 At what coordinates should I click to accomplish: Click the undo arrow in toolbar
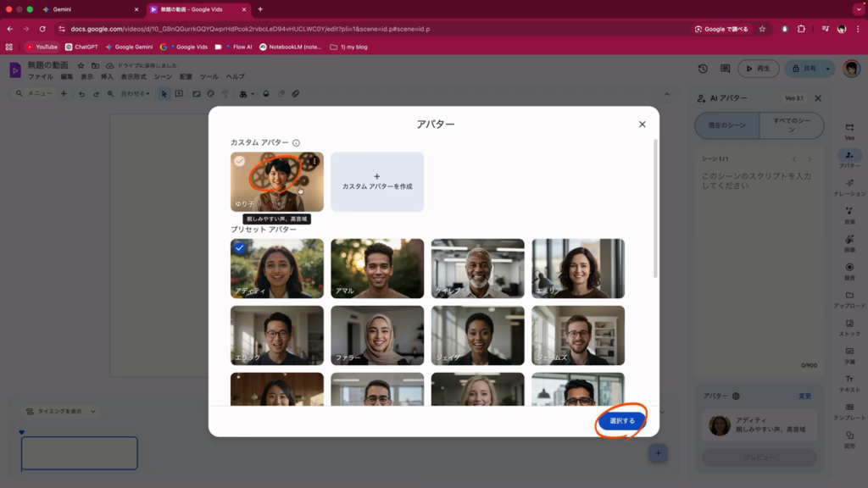82,94
